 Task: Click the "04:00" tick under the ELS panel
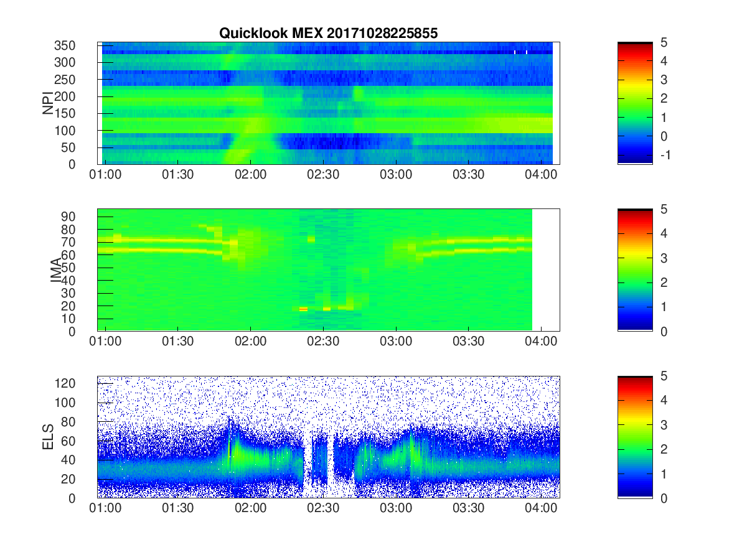coord(541,510)
